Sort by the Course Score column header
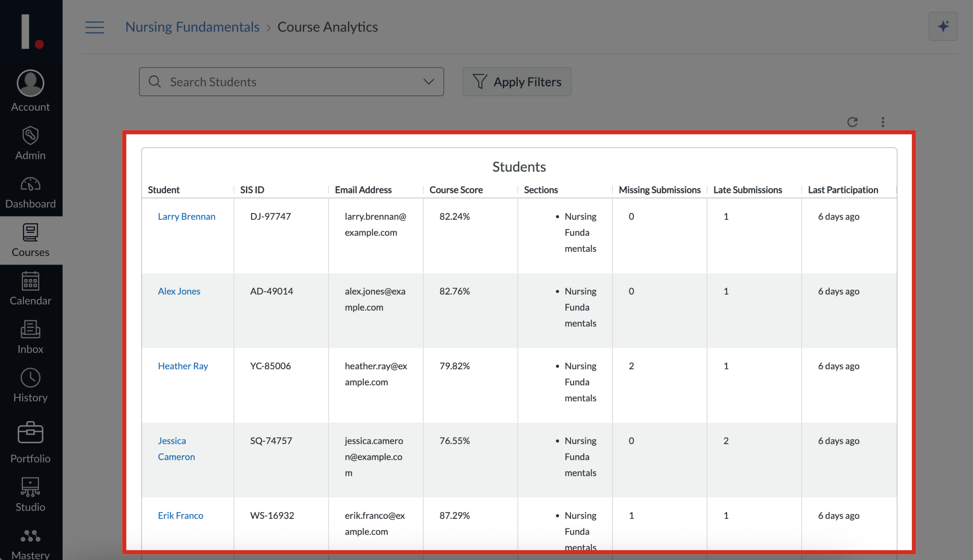 [456, 190]
